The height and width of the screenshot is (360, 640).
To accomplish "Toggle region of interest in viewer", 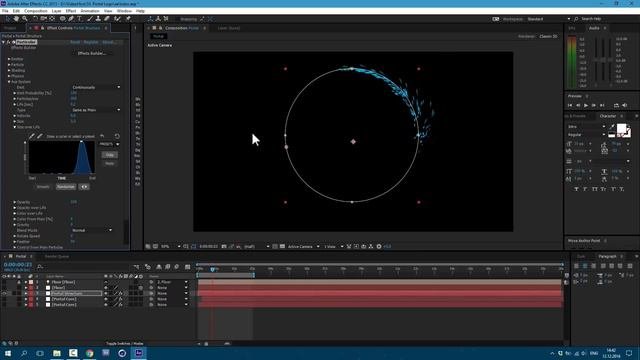I will 275,247.
